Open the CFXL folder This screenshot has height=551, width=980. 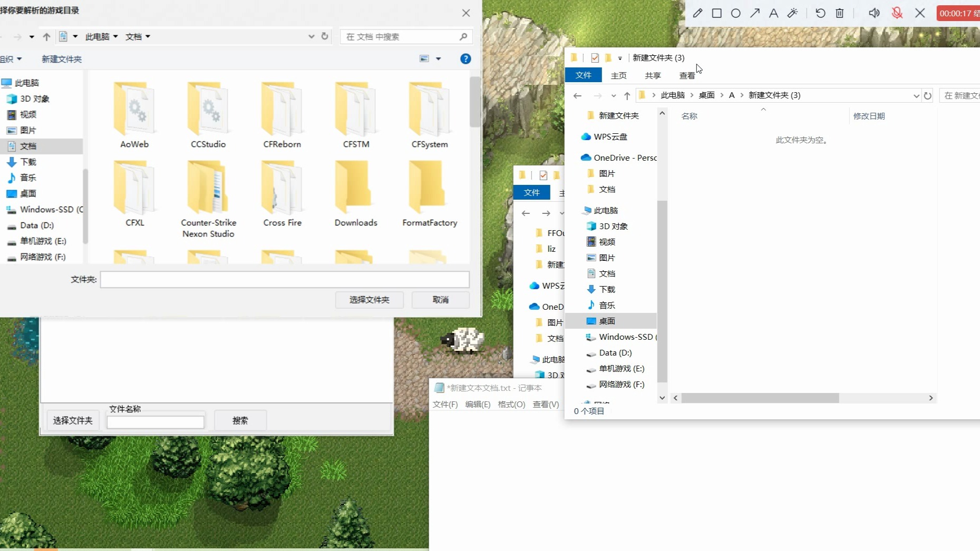click(x=134, y=194)
